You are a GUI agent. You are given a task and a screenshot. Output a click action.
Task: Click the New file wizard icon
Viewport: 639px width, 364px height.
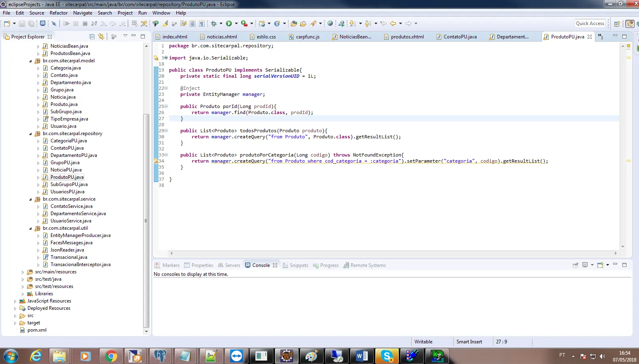[x=7, y=23]
